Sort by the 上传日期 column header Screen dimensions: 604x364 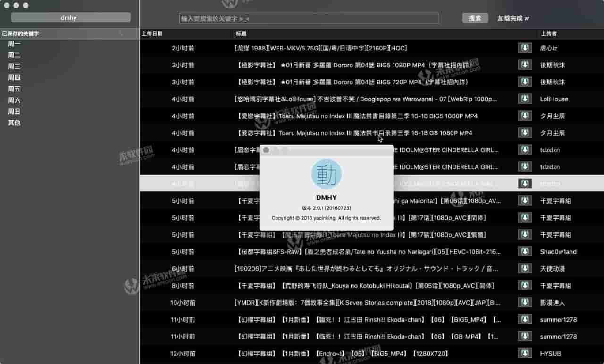point(187,33)
